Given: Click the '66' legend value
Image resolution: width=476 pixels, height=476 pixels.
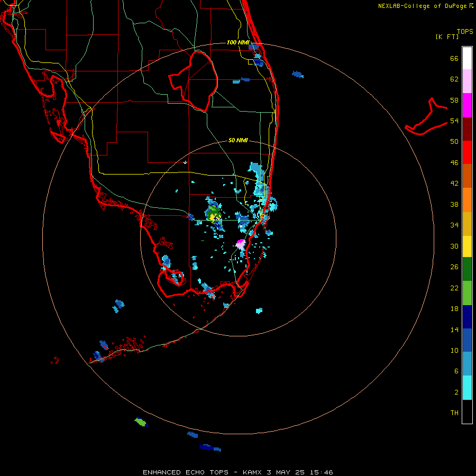Looking at the screenshot, I should 454,59.
